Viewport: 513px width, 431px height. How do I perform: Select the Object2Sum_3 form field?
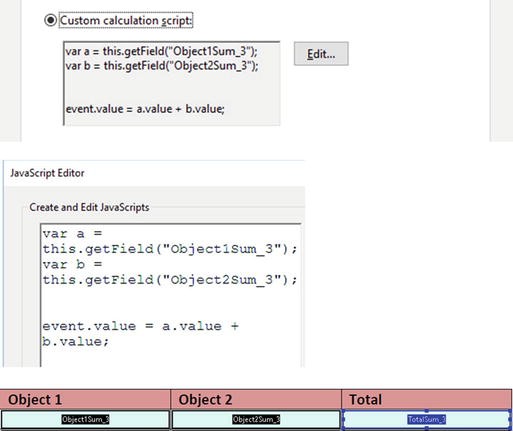[256, 419]
